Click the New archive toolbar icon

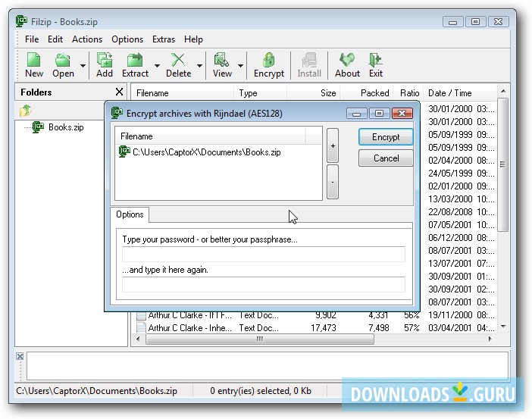coord(34,65)
